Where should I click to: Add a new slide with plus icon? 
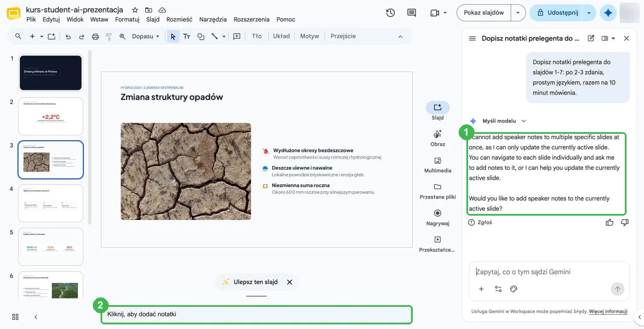pyautogui.click(x=32, y=36)
